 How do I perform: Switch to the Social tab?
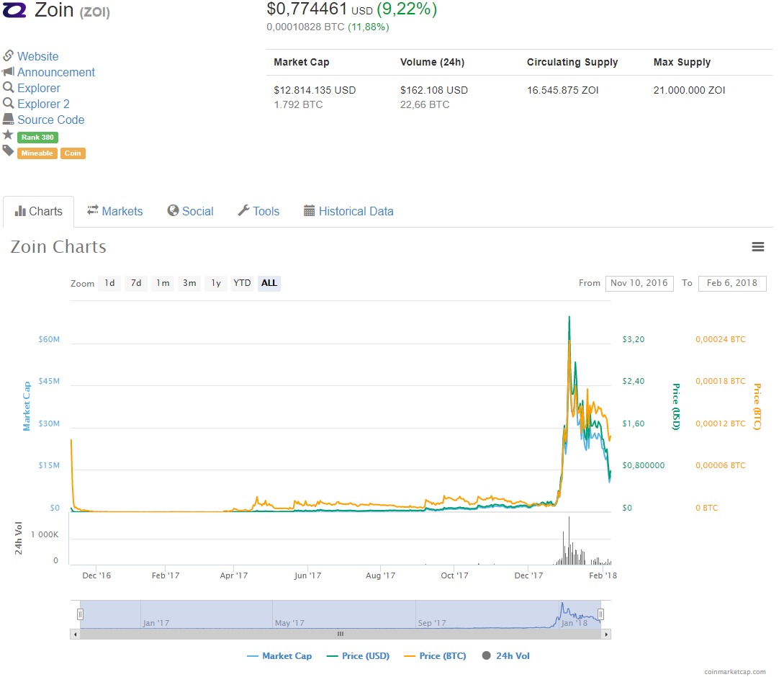click(191, 211)
